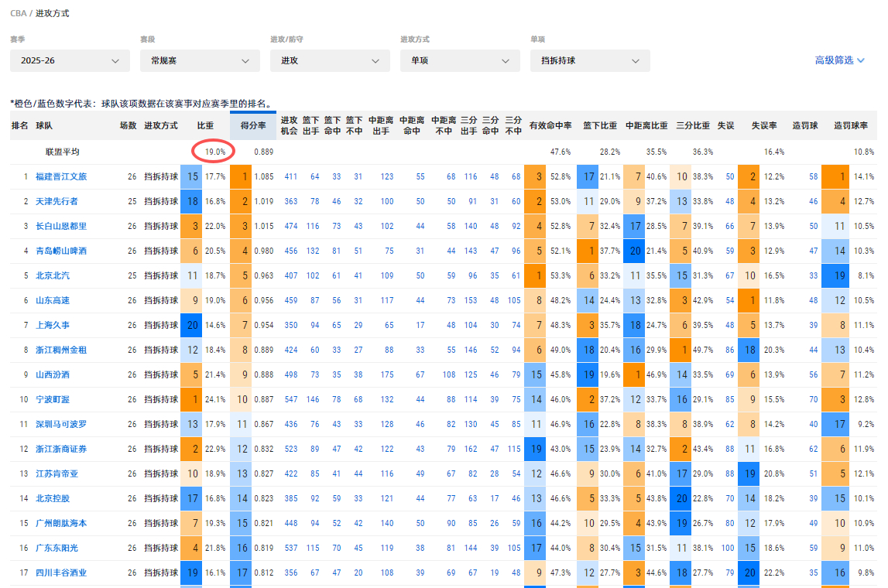Open team 上海久事 link
The width and height of the screenshot is (888, 588).
[x=53, y=326]
